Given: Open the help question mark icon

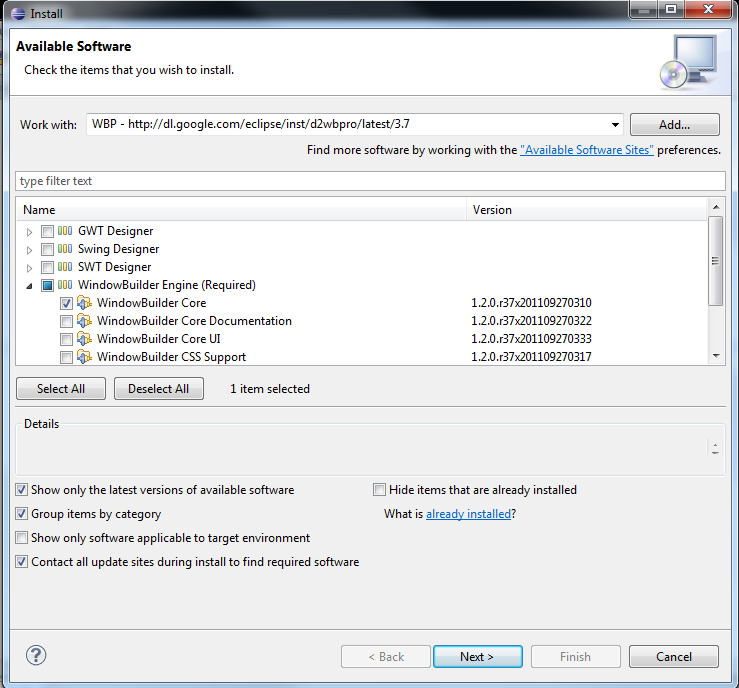Looking at the screenshot, I should tap(36, 655).
